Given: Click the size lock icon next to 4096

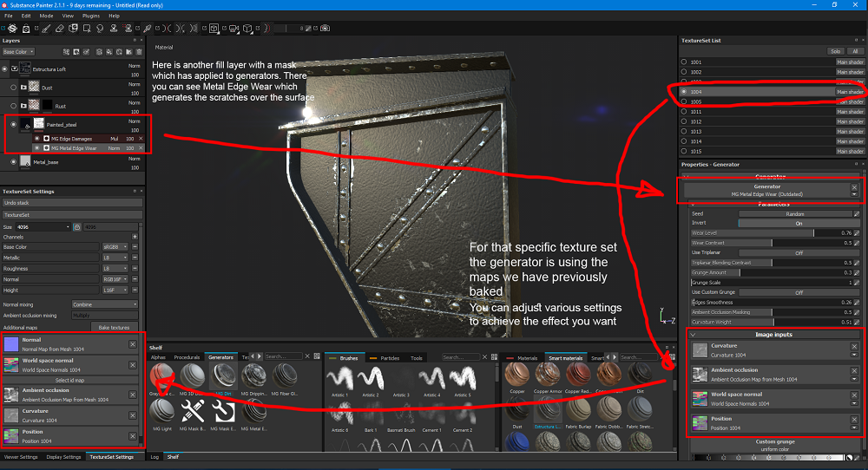Looking at the screenshot, I should 77,227.
